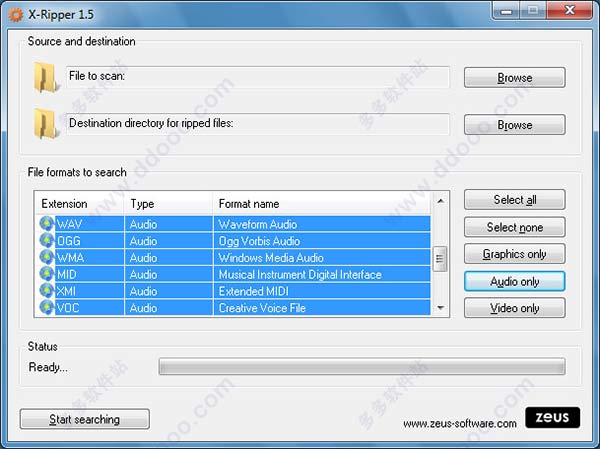Click the Video only button
Screen dimensions: 600x449
coord(515,308)
